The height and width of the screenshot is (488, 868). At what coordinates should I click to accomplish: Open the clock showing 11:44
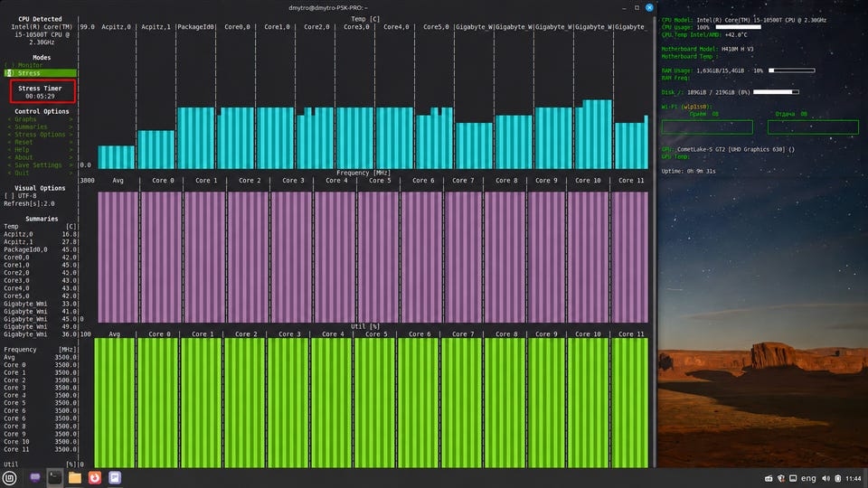coord(854,479)
